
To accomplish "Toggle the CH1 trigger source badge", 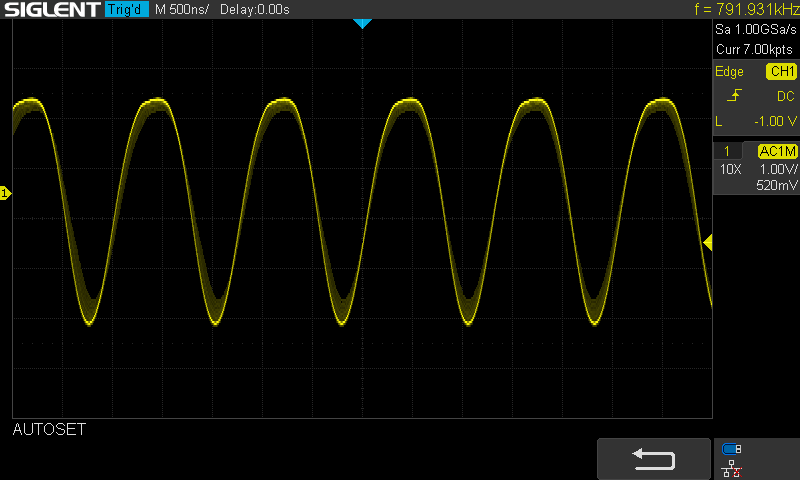I will (781, 72).
